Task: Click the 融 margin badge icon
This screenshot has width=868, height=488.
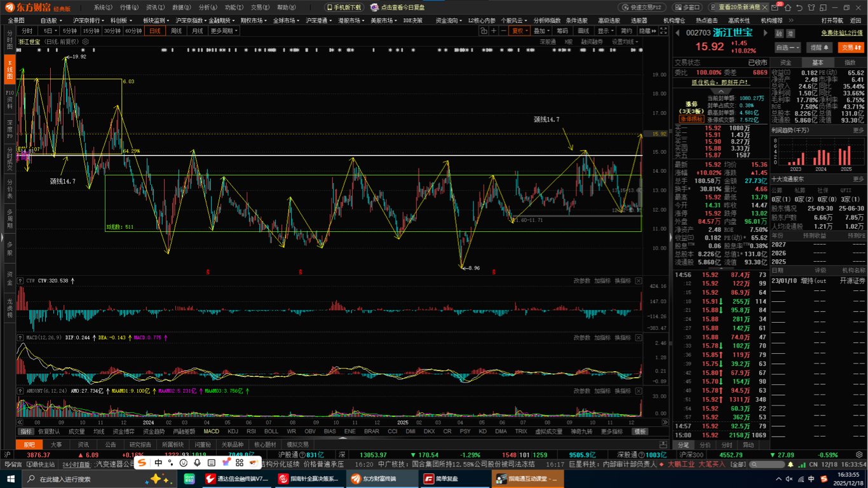Action: tap(778, 33)
